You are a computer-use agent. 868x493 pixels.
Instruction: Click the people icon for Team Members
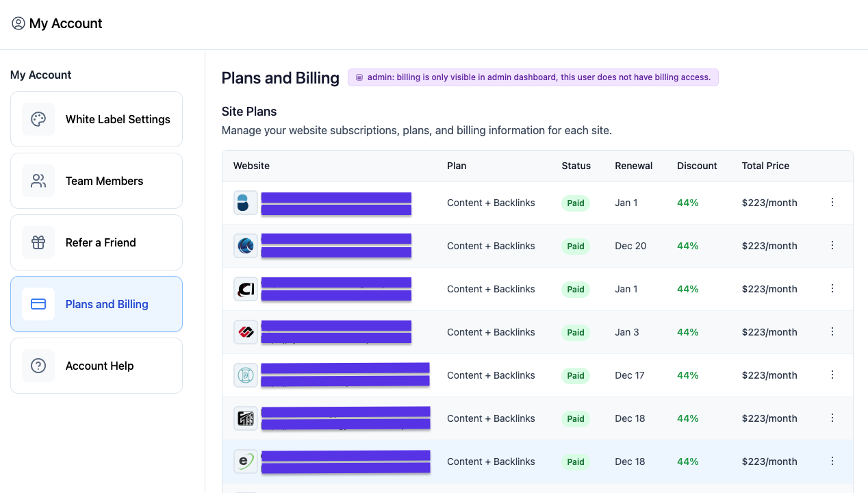coord(38,181)
